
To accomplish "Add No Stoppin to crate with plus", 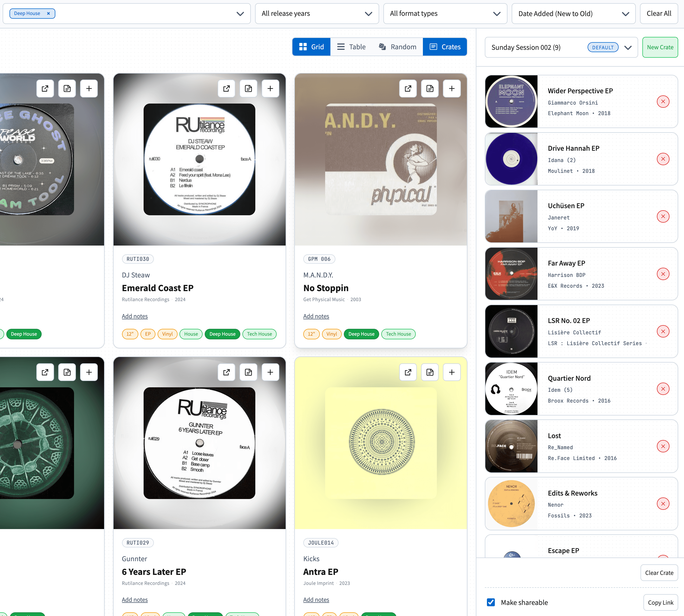I will [452, 88].
